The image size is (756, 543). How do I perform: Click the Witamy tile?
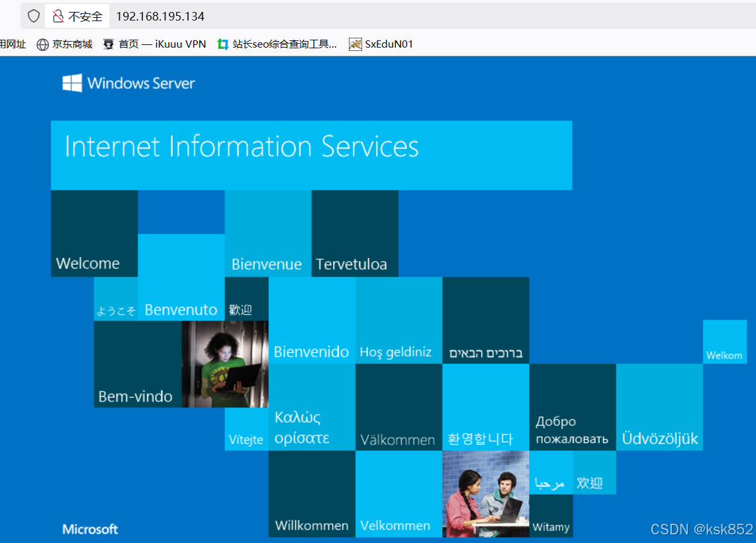[551, 516]
